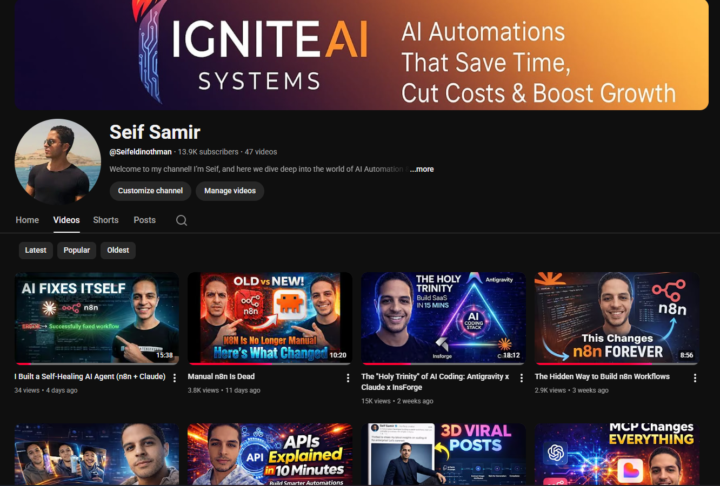Viewport: 720px width, 486px height.
Task: Click 3.8K views • 11 days ago text
Action: tap(224, 390)
